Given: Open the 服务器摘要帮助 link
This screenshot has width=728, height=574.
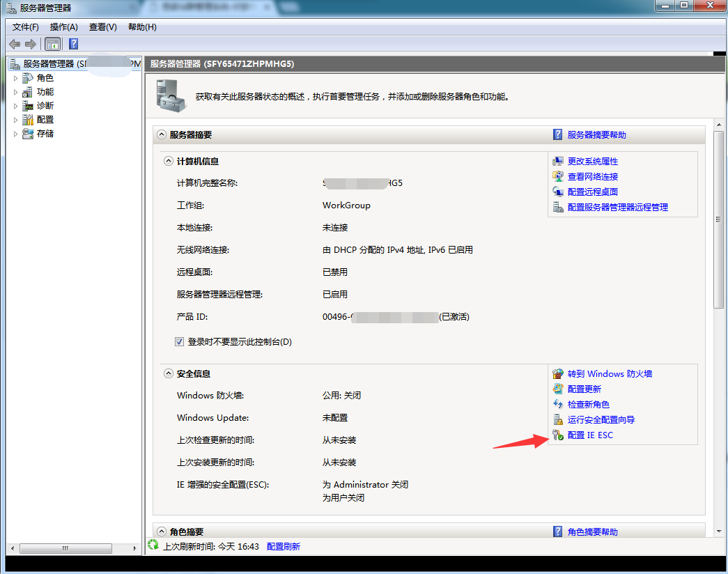Looking at the screenshot, I should [x=596, y=134].
